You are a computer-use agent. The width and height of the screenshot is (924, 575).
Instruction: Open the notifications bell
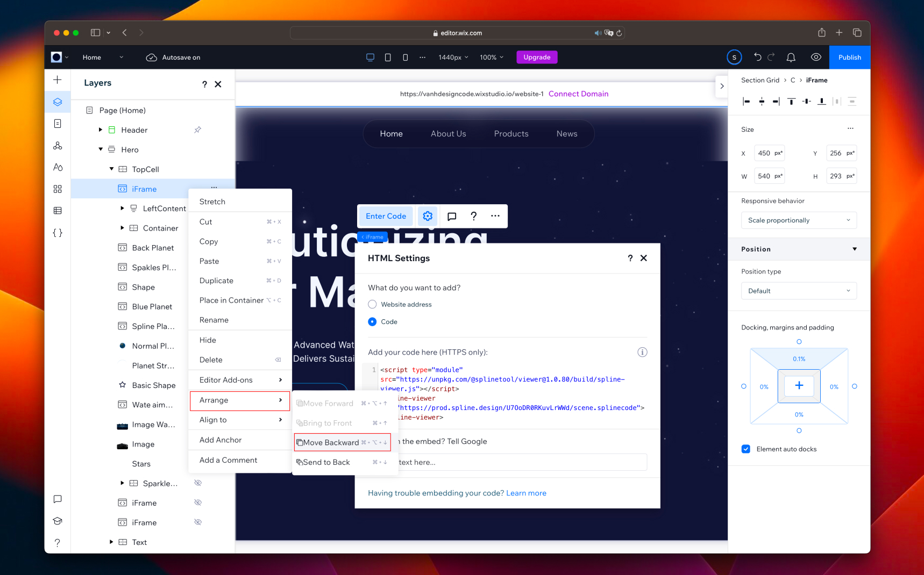(x=791, y=57)
